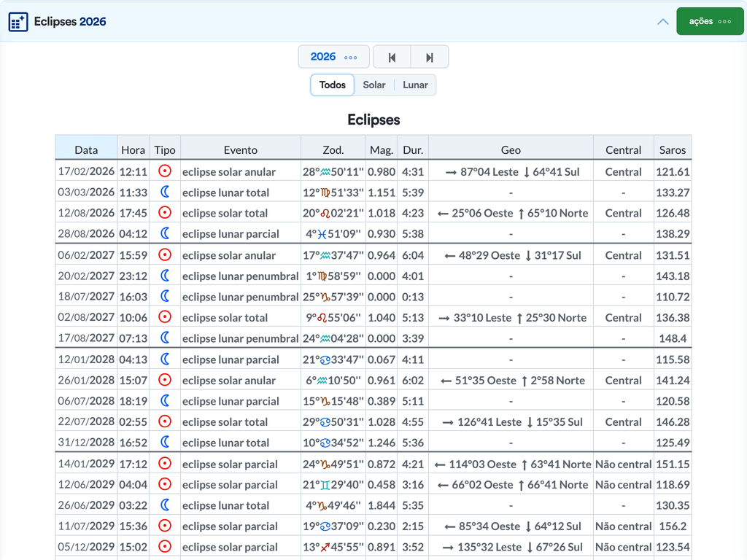Click 'eclipse lunar total' for 03/03/2026
747x560 pixels.
point(226,192)
